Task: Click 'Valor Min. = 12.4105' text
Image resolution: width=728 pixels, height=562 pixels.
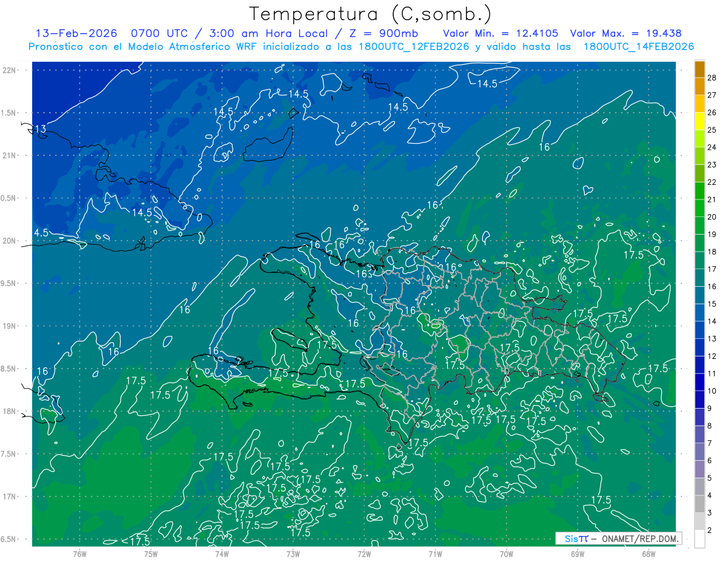Action: [x=500, y=33]
